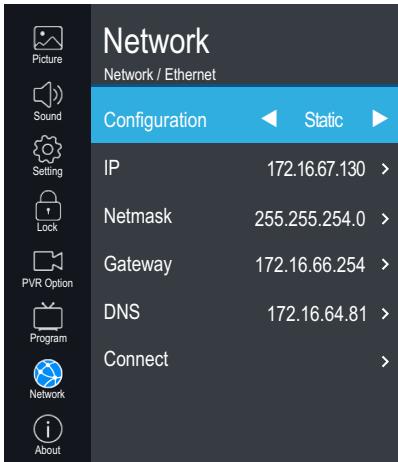Open the DNS entry chevron
Image resolution: width=398 pixels, height=462 pixels.
(385, 314)
